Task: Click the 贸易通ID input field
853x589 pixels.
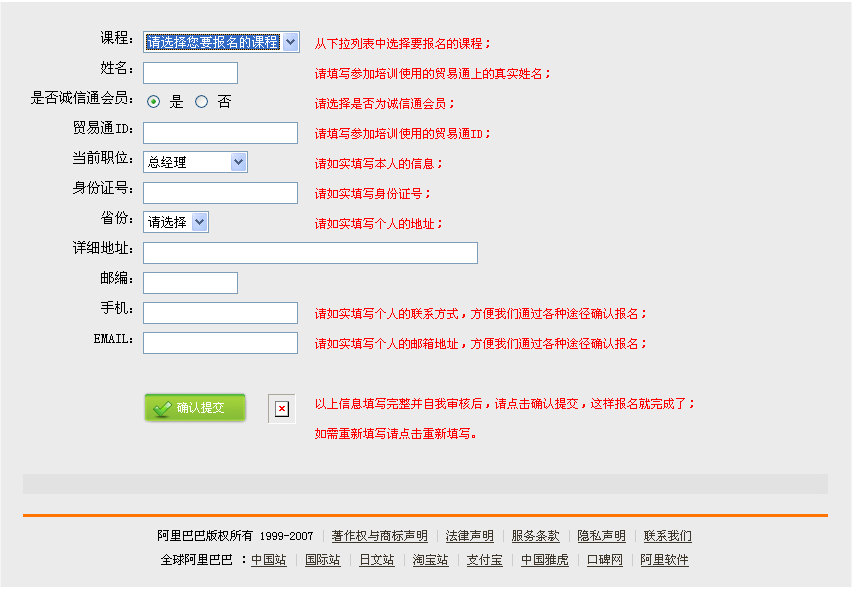Action: click(x=220, y=133)
